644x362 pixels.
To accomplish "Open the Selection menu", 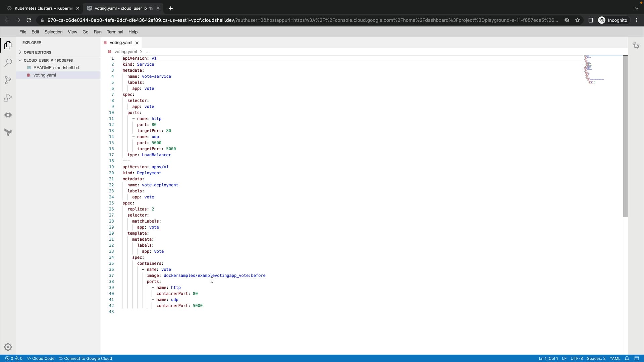I will [x=53, y=32].
